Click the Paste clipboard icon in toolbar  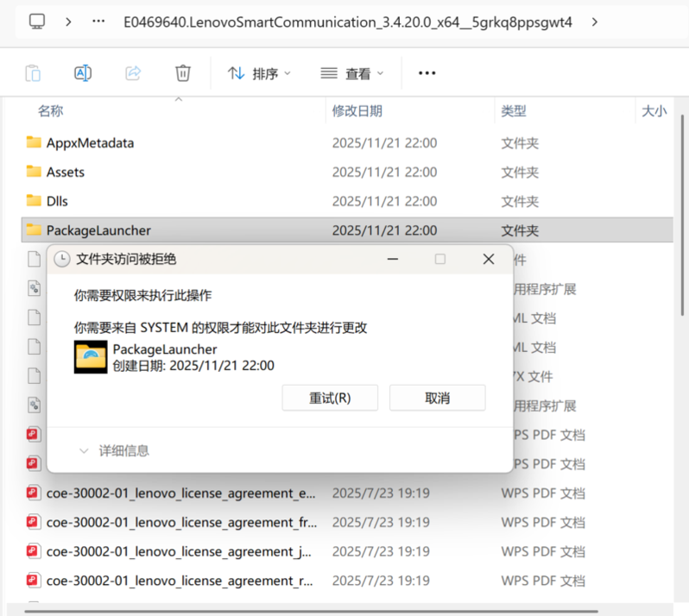tap(33, 73)
